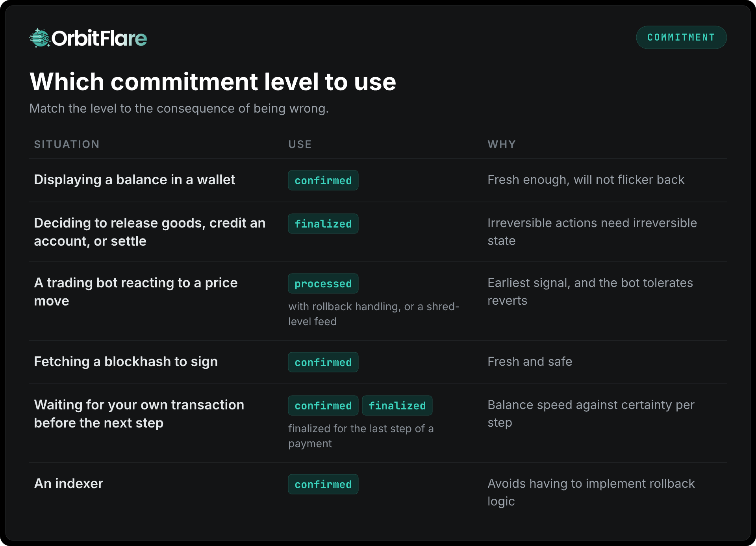Click the finalized tag in the waiting transaction row
Image resolution: width=756 pixels, height=546 pixels.
(x=397, y=405)
